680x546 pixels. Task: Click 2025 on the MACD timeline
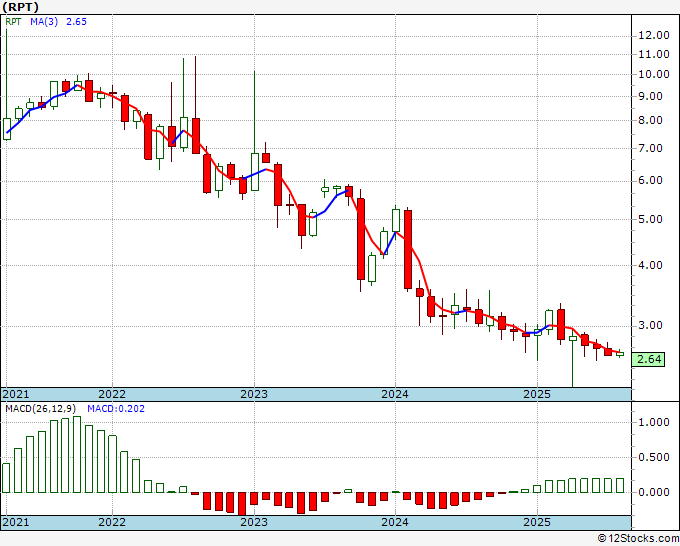coord(537,522)
